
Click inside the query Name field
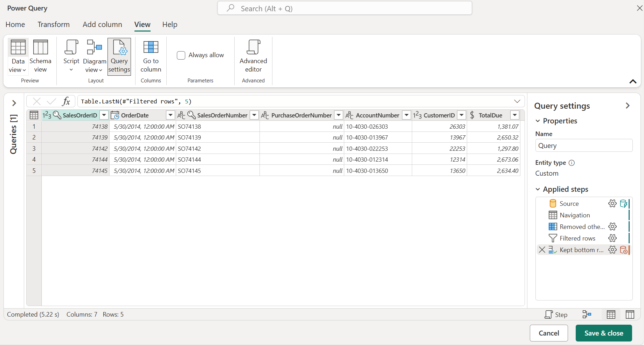[x=583, y=146]
